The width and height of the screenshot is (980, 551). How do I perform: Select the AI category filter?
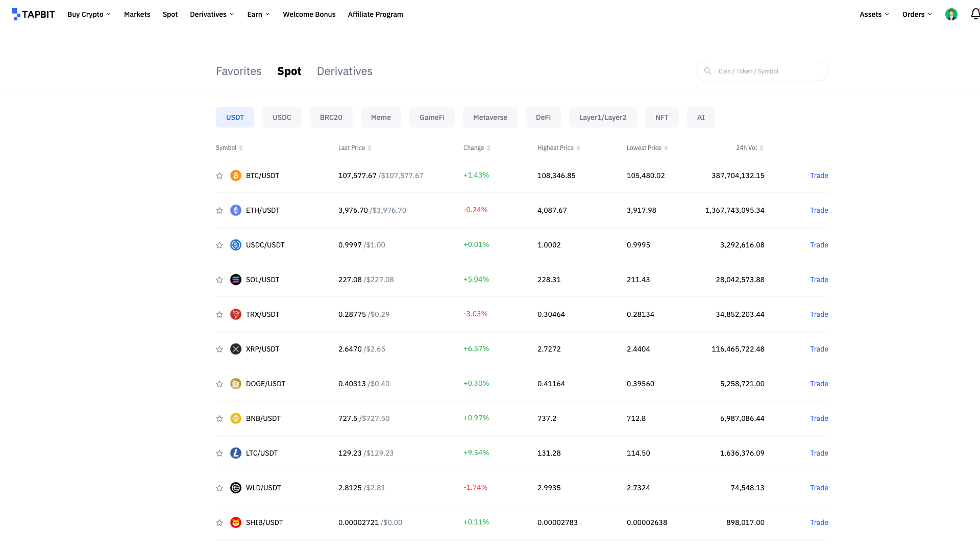point(701,117)
